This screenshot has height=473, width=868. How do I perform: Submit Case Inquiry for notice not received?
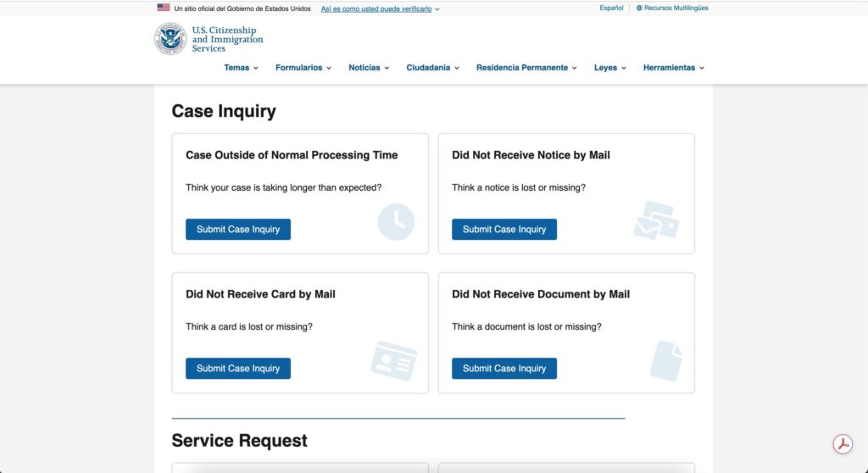(x=504, y=230)
